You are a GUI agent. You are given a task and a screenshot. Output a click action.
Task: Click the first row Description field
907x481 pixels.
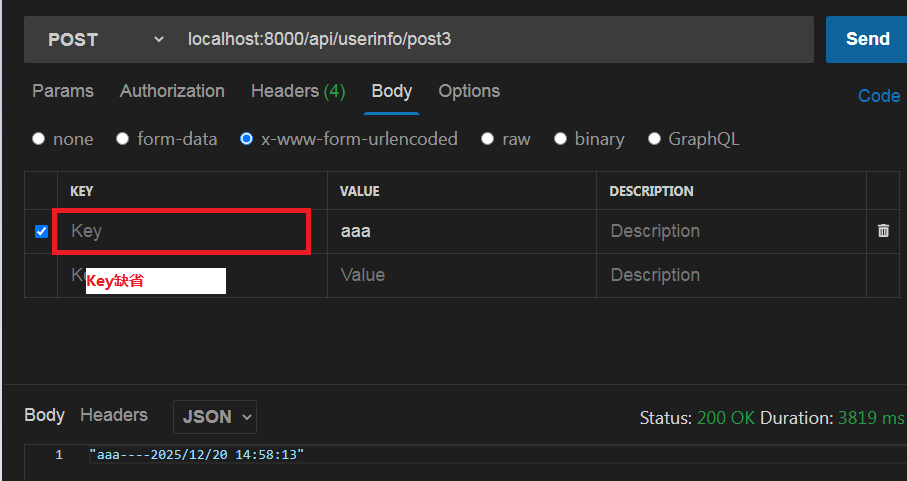point(731,231)
